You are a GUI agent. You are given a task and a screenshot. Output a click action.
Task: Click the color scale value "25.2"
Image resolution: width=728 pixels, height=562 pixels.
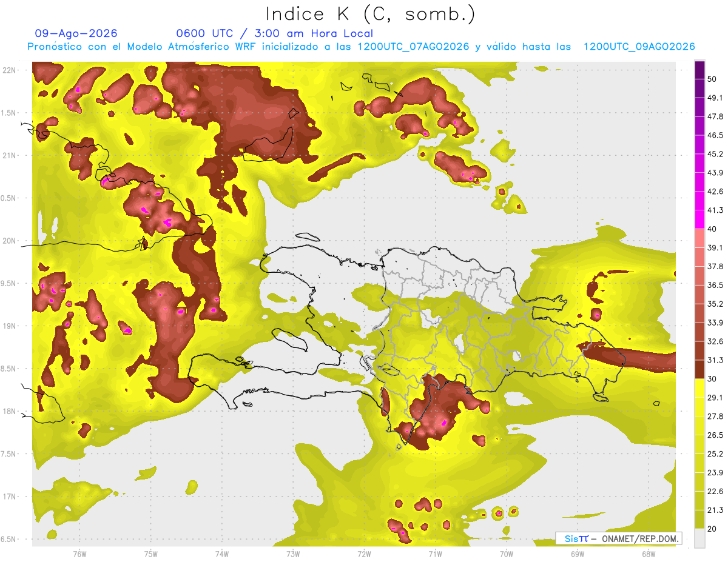pyautogui.click(x=715, y=453)
